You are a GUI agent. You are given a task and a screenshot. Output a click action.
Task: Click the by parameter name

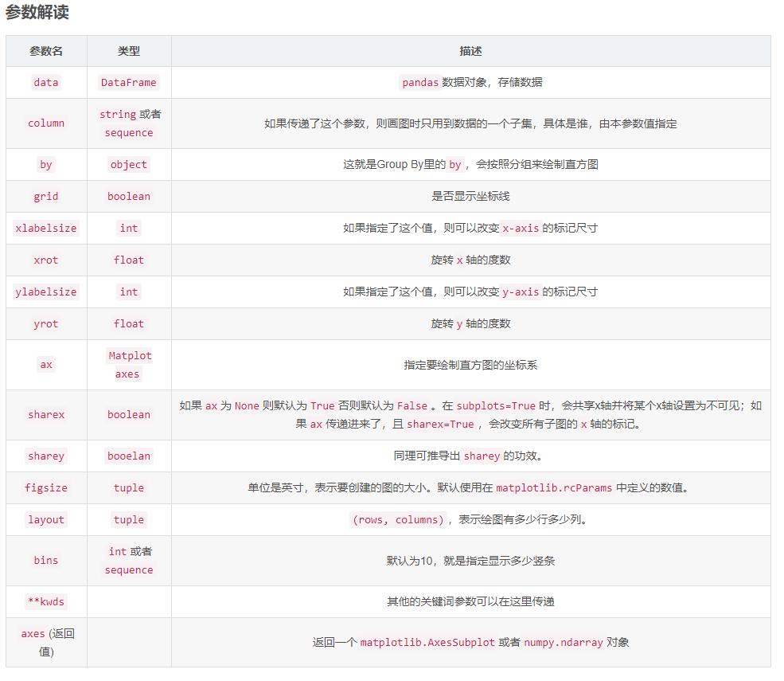(x=45, y=165)
